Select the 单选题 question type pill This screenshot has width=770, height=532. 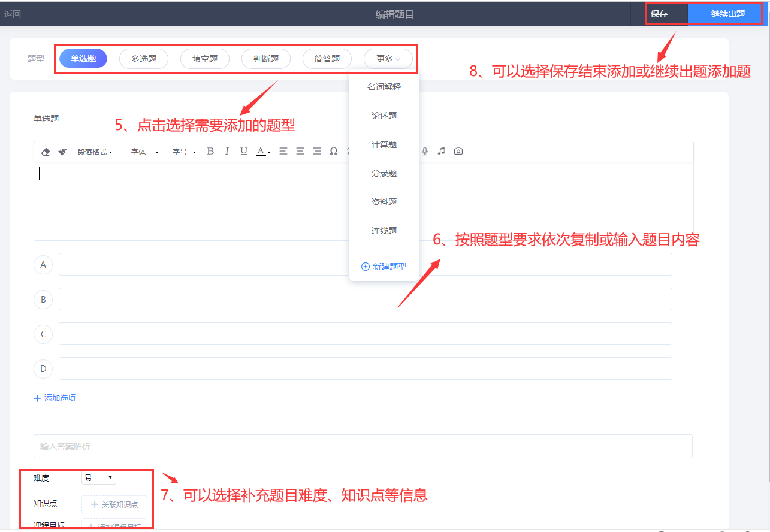coord(83,58)
